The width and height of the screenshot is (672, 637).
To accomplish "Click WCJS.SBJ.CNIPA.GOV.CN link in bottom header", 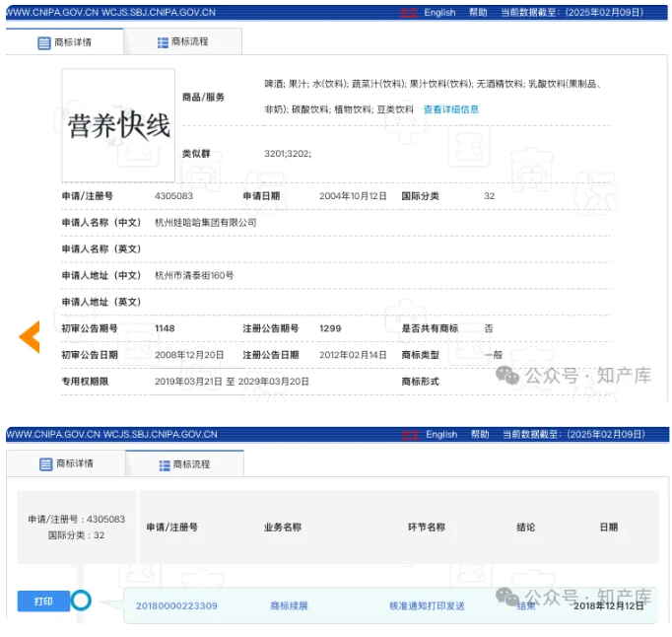I will (160, 434).
